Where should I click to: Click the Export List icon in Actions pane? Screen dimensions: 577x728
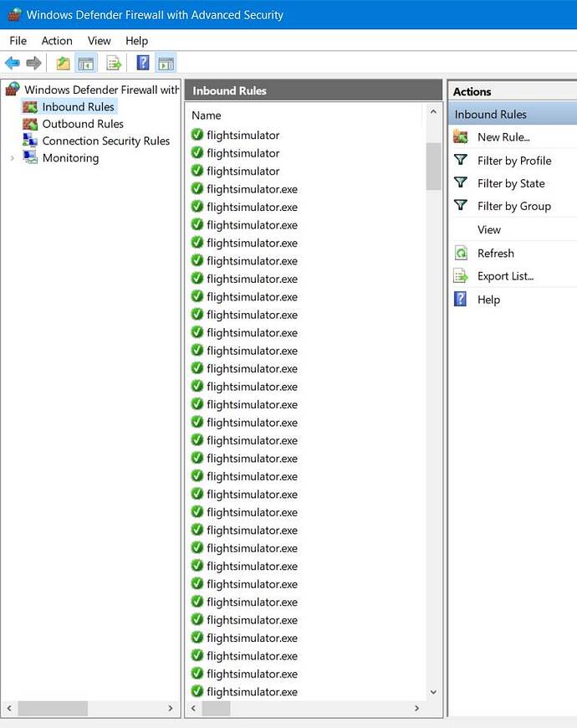point(461,276)
